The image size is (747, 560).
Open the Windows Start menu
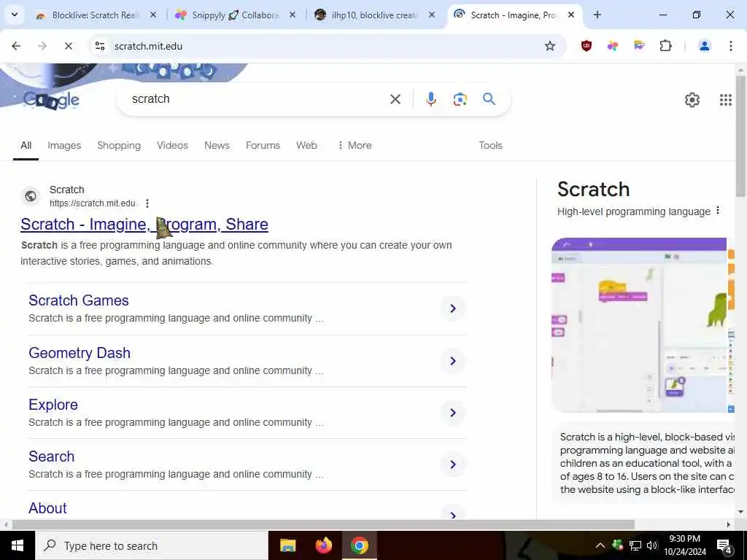tap(18, 545)
